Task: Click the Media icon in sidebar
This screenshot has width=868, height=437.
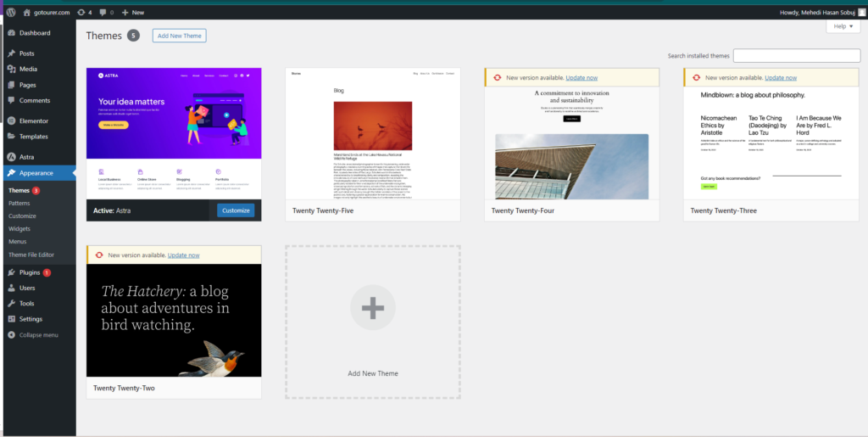Action: click(12, 70)
